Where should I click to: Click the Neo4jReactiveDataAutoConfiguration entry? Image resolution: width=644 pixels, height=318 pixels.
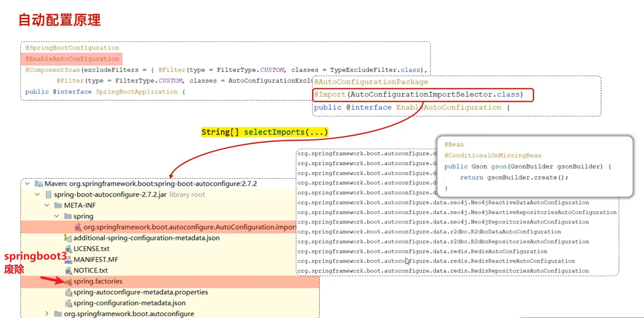click(443, 202)
